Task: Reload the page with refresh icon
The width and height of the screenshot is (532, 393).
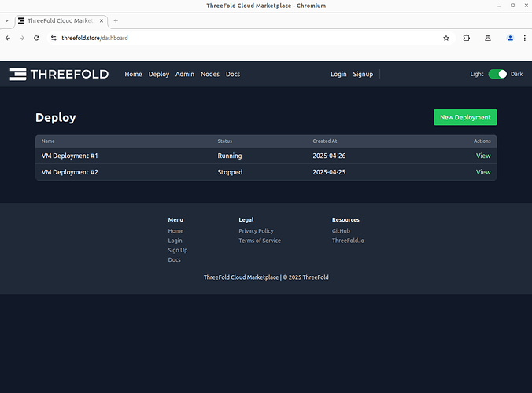Action: click(37, 38)
